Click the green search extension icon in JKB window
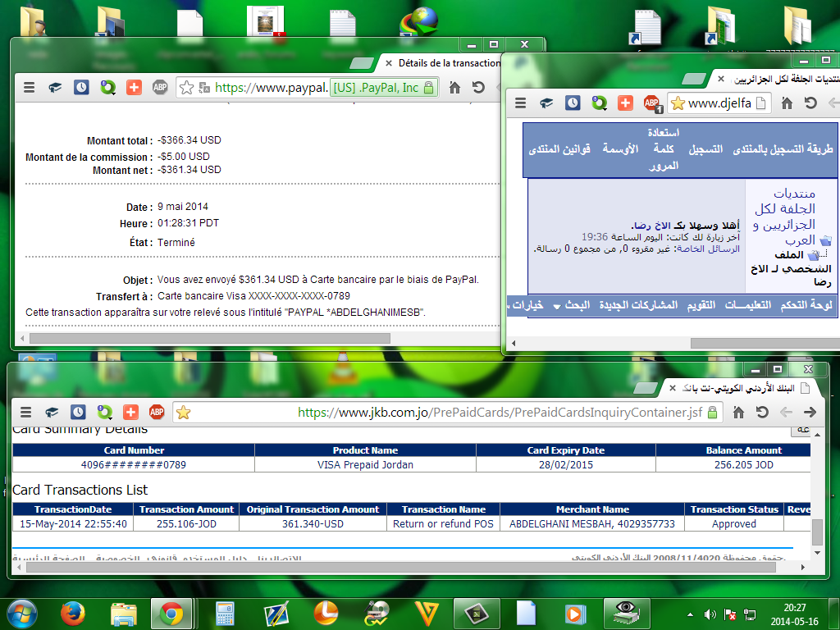The image size is (840, 630). pyautogui.click(x=104, y=412)
